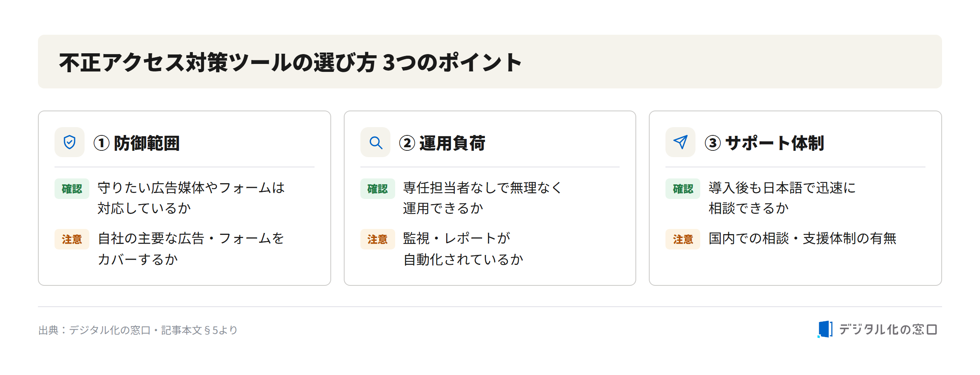Viewport: 980px width, 375px height.
Task: Select the サポート体制 card heading
Action: tap(775, 143)
